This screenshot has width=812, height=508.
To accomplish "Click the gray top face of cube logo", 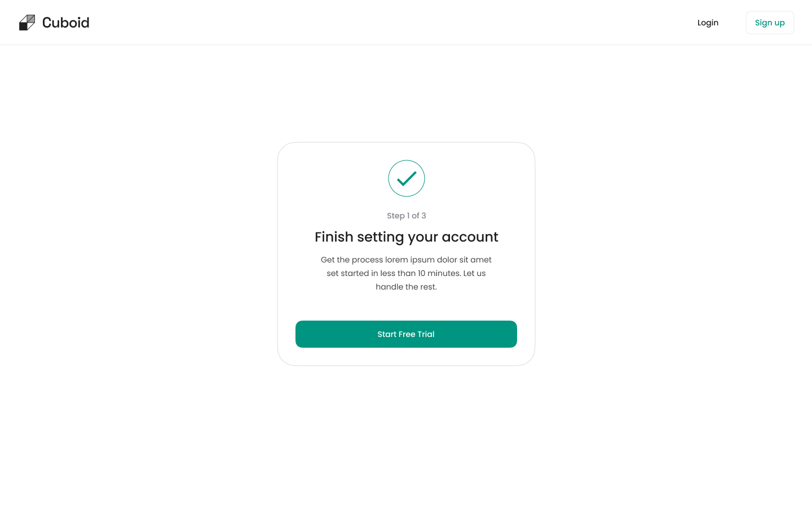I will tap(31, 18).
